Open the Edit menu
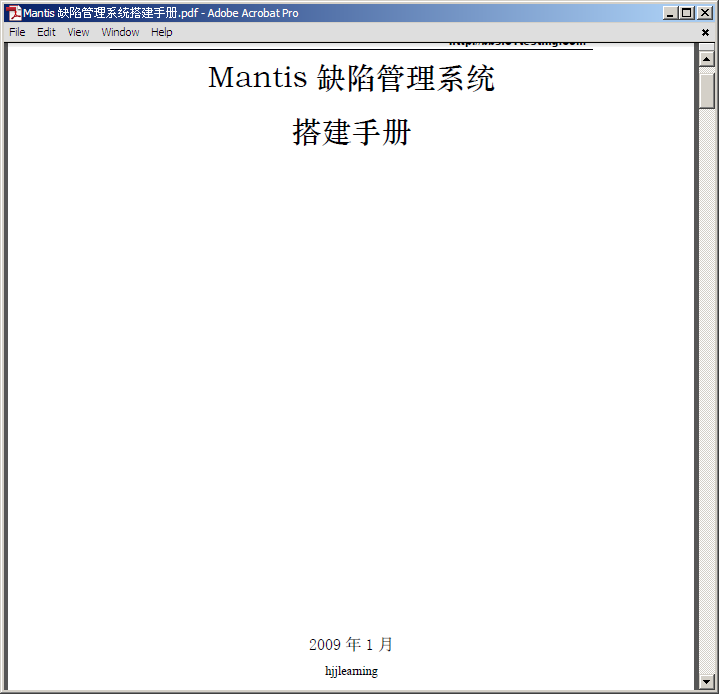 pos(46,32)
